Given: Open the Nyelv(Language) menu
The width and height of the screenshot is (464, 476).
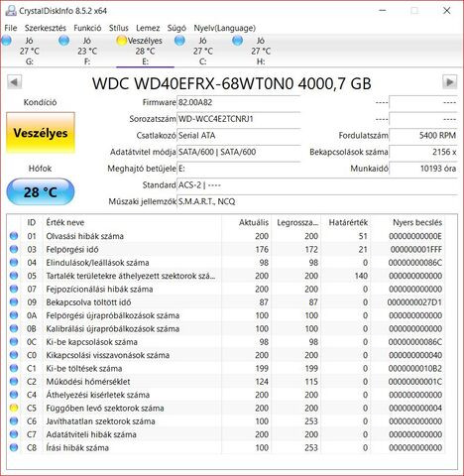Looking at the screenshot, I should tap(225, 28).
